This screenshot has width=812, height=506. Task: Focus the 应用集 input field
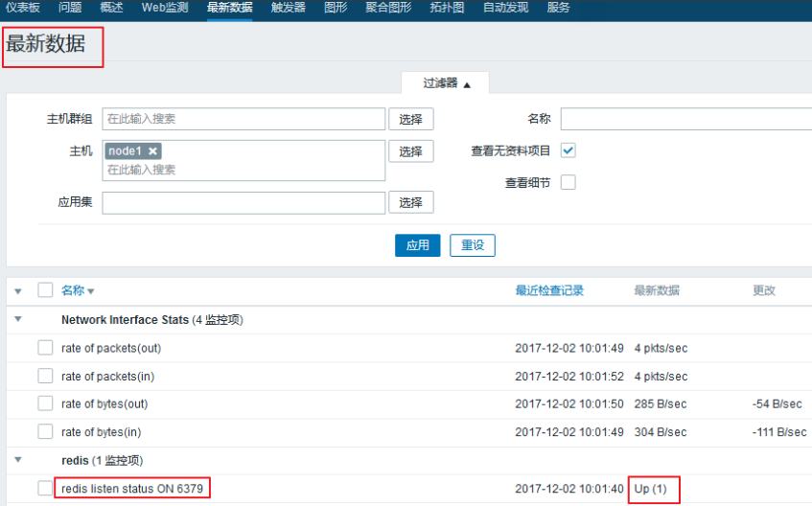[x=244, y=202]
